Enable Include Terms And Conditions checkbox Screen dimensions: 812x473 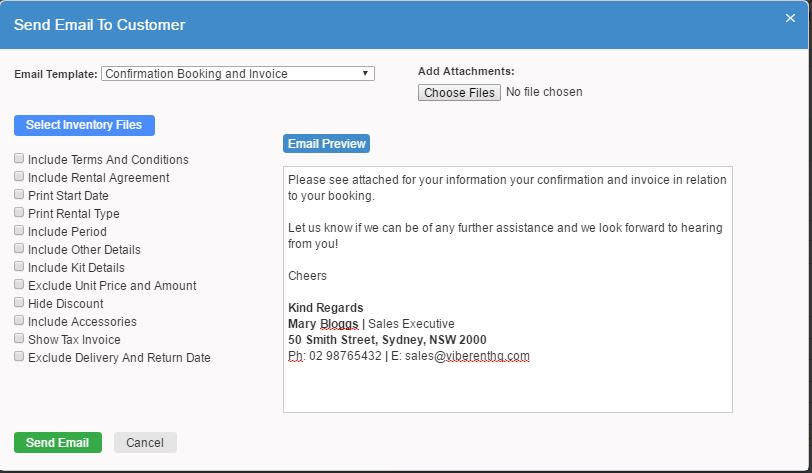tap(19, 159)
